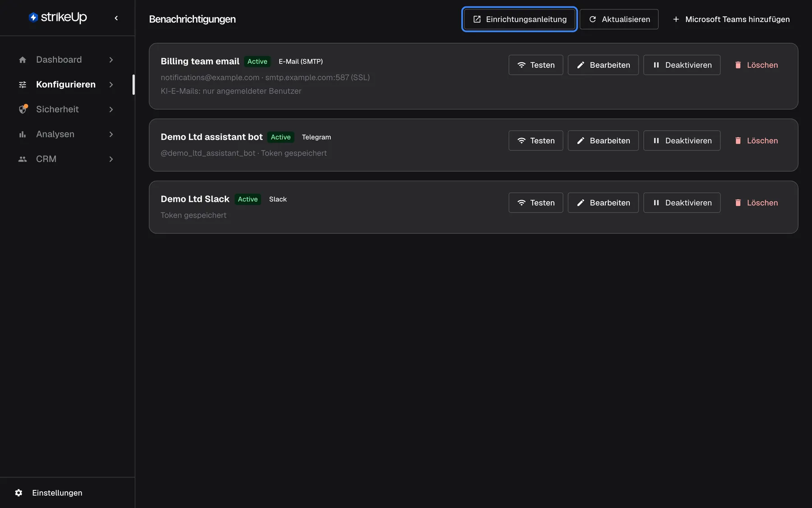The height and width of the screenshot is (508, 812).
Task: Expand the Sicherheit menu chevron
Action: point(111,109)
